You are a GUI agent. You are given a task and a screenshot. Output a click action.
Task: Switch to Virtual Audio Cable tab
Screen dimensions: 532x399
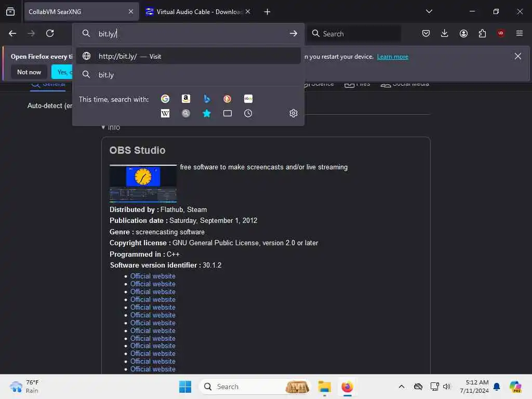click(x=198, y=11)
